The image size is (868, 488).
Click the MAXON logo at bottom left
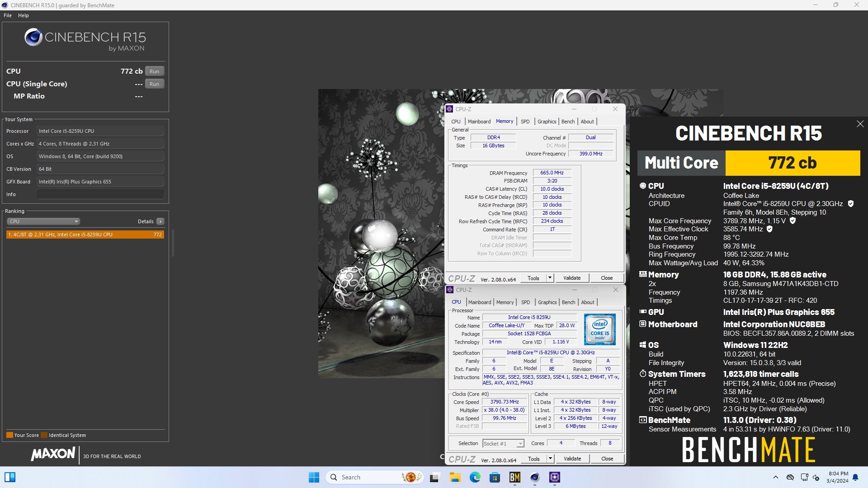(53, 454)
